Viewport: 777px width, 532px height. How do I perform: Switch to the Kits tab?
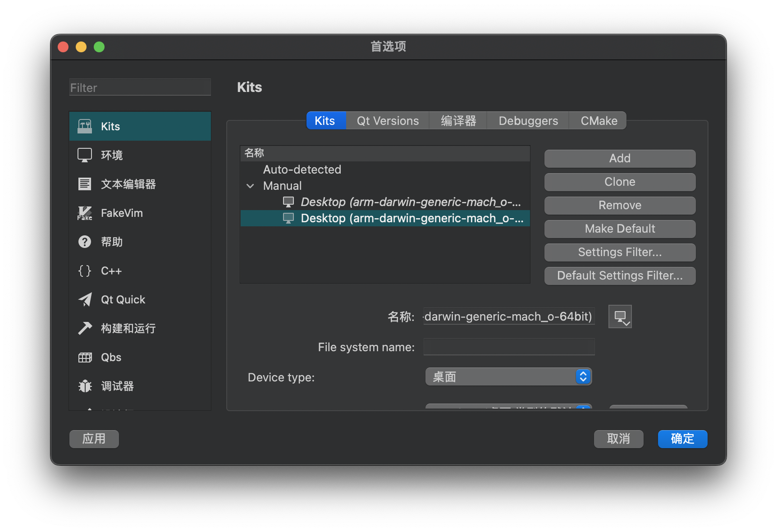326,121
